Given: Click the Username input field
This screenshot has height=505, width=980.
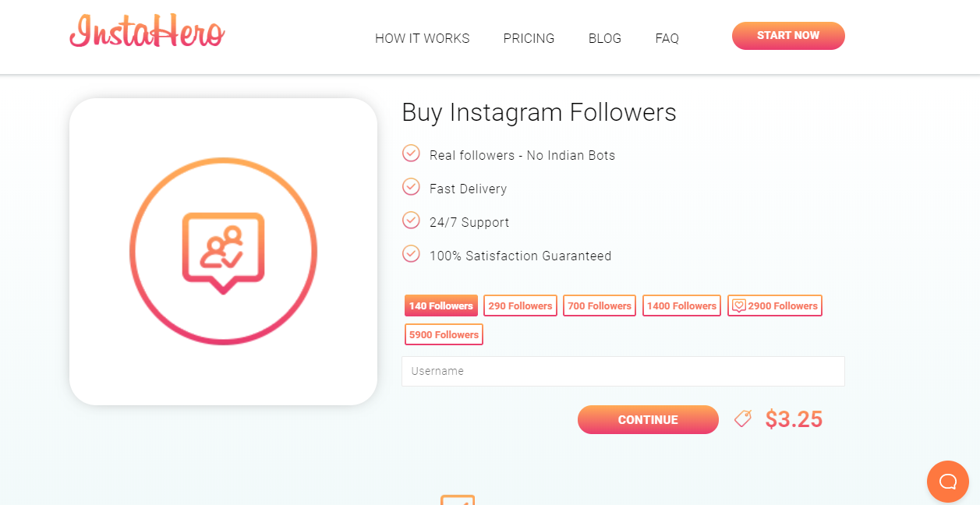Looking at the screenshot, I should pos(622,371).
